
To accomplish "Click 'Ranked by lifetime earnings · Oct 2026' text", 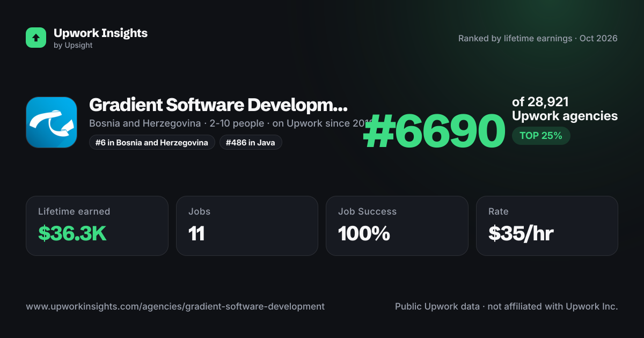I will (538, 38).
